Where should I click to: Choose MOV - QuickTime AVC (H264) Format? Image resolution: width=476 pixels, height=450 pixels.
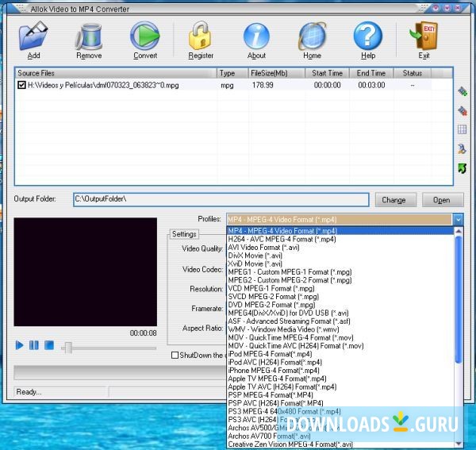pyautogui.click(x=341, y=346)
